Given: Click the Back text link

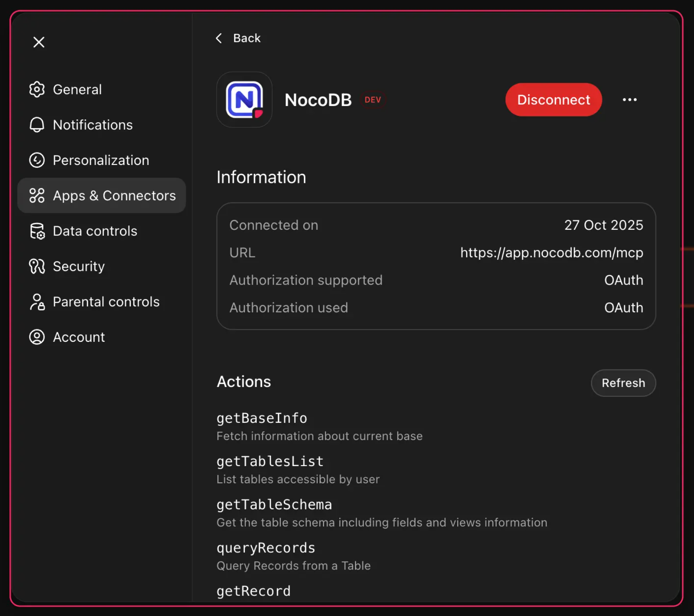Looking at the screenshot, I should coord(247,38).
